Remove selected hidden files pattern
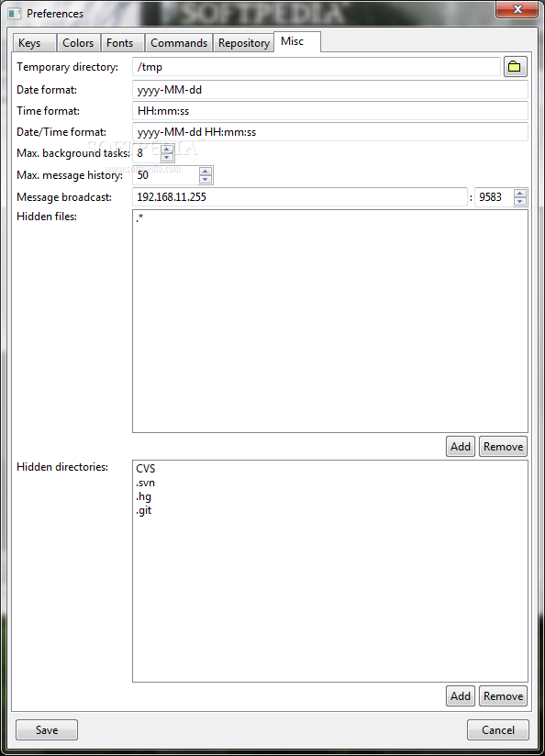 503,447
